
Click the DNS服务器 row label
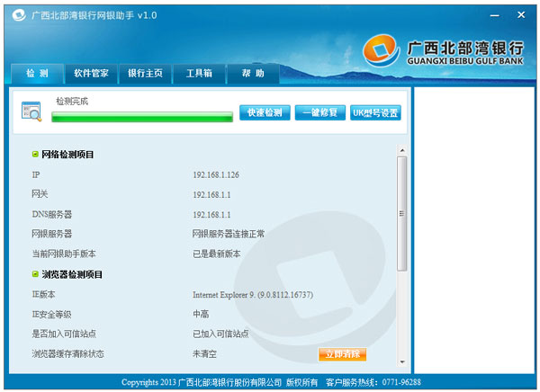52,214
